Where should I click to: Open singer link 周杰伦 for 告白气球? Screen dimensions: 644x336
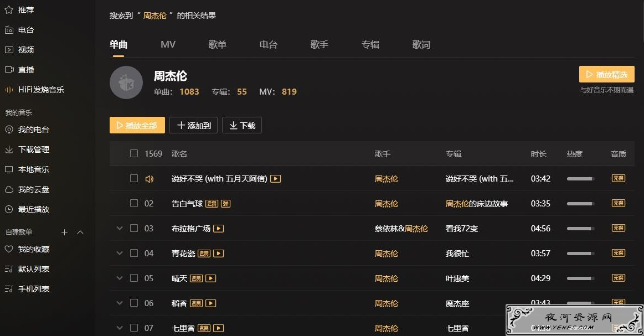coord(386,204)
